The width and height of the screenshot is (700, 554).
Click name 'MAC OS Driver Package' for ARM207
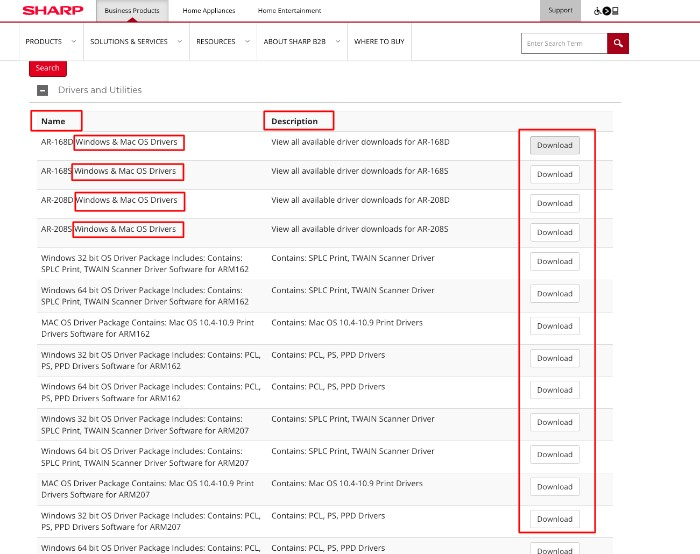point(147,489)
